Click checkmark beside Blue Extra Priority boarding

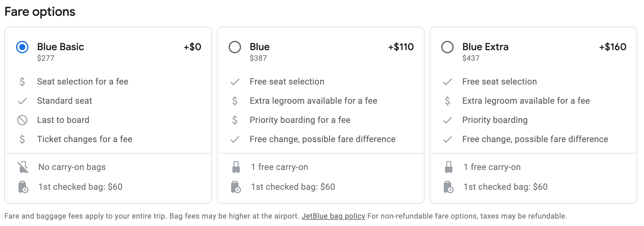coord(447,120)
